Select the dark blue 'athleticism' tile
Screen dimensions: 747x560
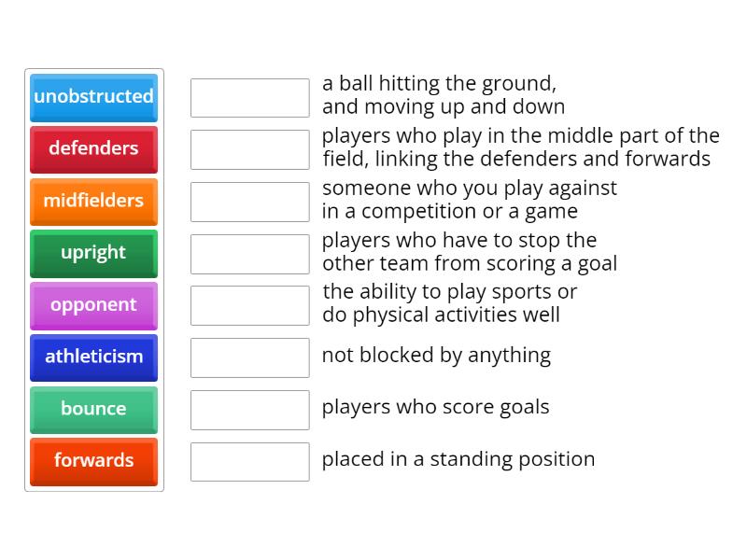tap(93, 357)
